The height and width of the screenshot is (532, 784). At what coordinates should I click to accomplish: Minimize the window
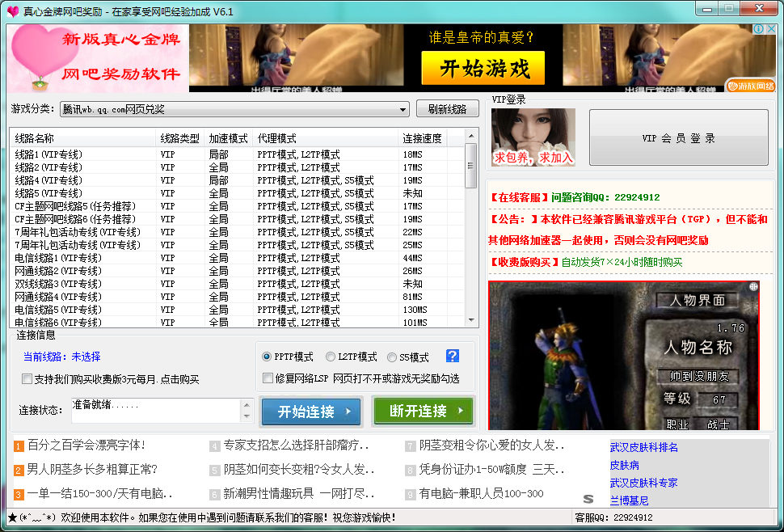tap(707, 9)
